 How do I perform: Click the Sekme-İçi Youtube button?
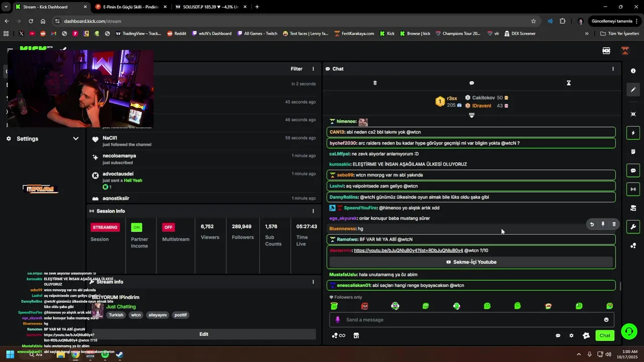coord(471,262)
